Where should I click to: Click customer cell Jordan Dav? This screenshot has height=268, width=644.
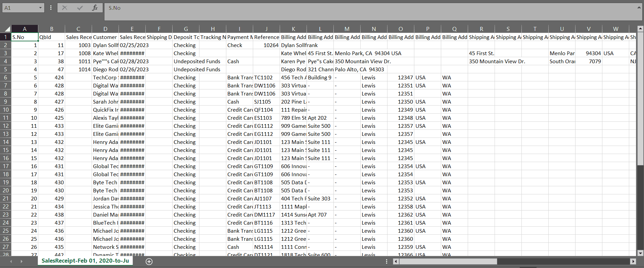coord(105,198)
